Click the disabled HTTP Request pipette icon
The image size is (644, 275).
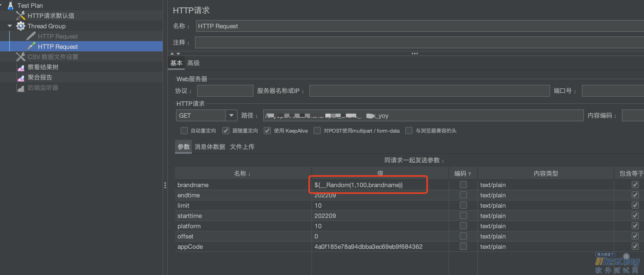31,36
